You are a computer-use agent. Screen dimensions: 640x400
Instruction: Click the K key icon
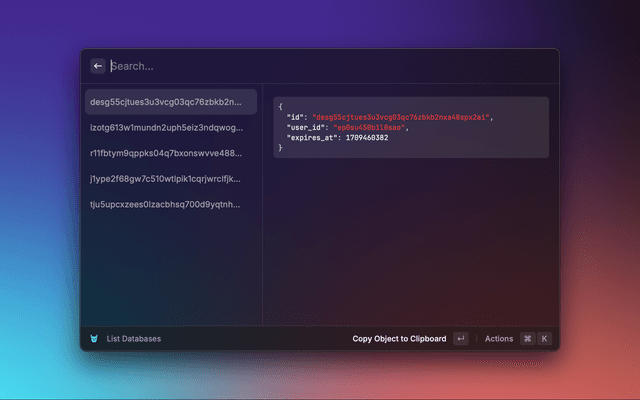coord(545,338)
